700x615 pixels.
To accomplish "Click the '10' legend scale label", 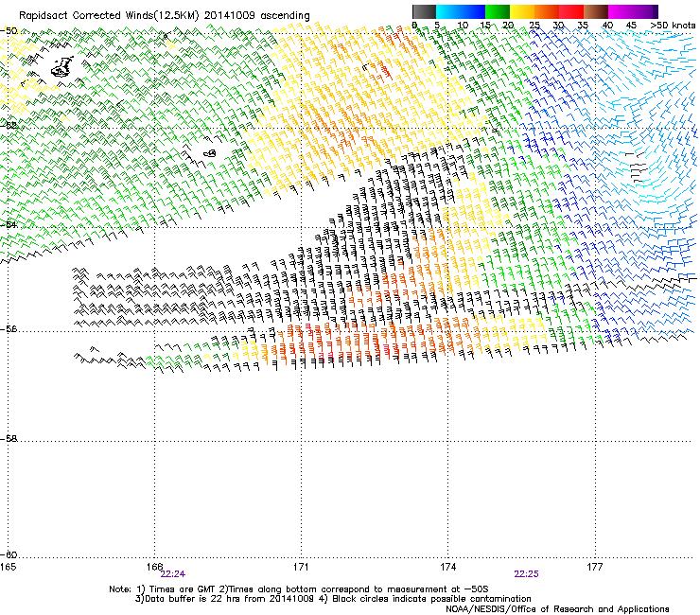I will [463, 25].
